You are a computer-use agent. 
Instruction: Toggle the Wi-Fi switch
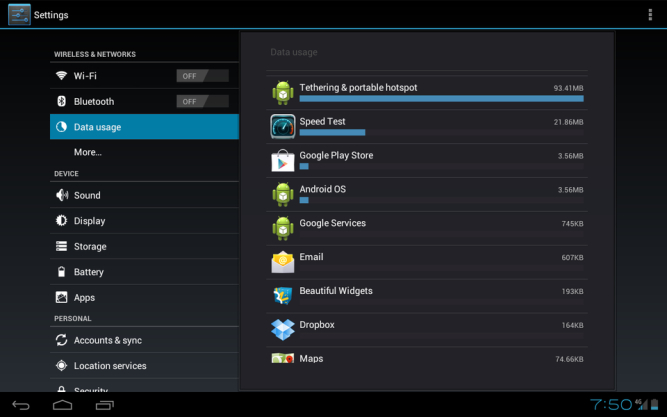[202, 76]
